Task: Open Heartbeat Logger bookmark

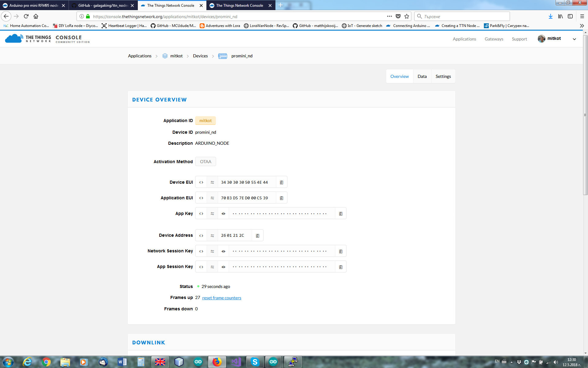Action: (x=124, y=26)
